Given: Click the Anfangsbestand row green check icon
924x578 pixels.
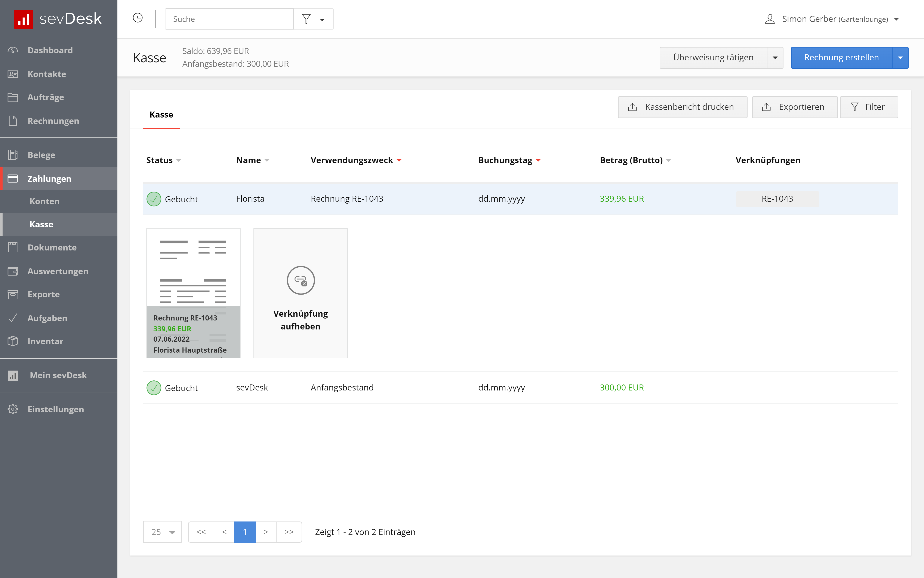Looking at the screenshot, I should 154,388.
